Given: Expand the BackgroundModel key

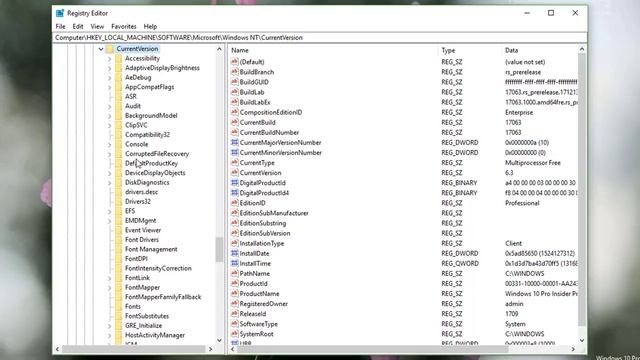Looking at the screenshot, I should click(109, 116).
